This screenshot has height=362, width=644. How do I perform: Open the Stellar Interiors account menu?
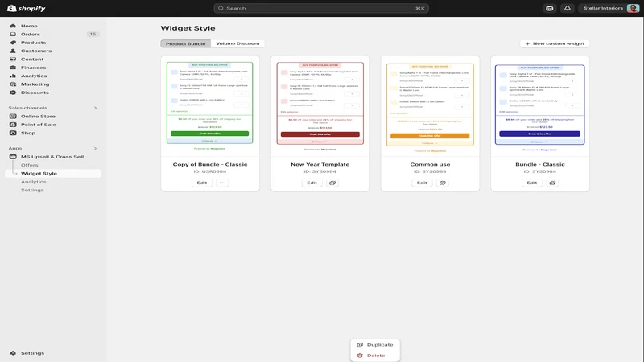(x=609, y=8)
